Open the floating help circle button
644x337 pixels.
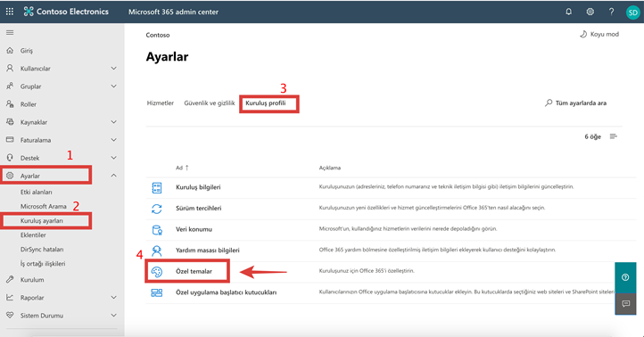coord(625,277)
